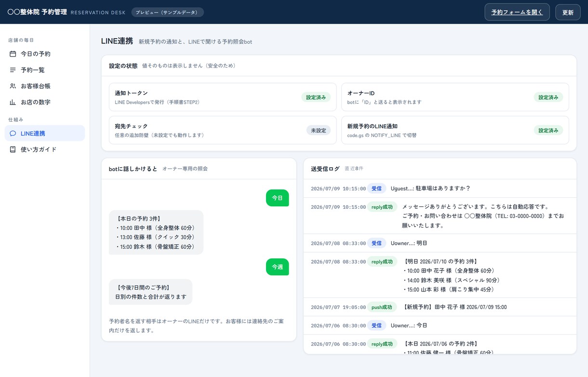Select the LINE連携 sidebar item

(x=45, y=134)
